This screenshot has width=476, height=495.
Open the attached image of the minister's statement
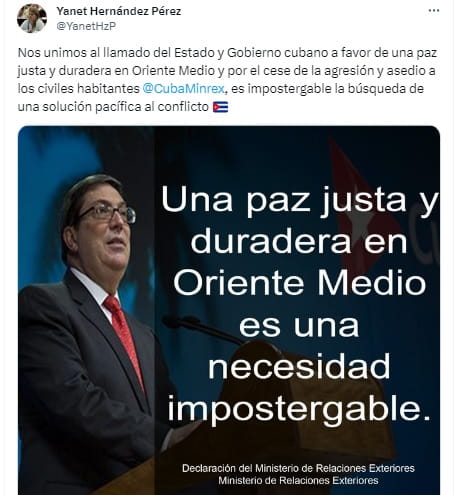click(229, 310)
